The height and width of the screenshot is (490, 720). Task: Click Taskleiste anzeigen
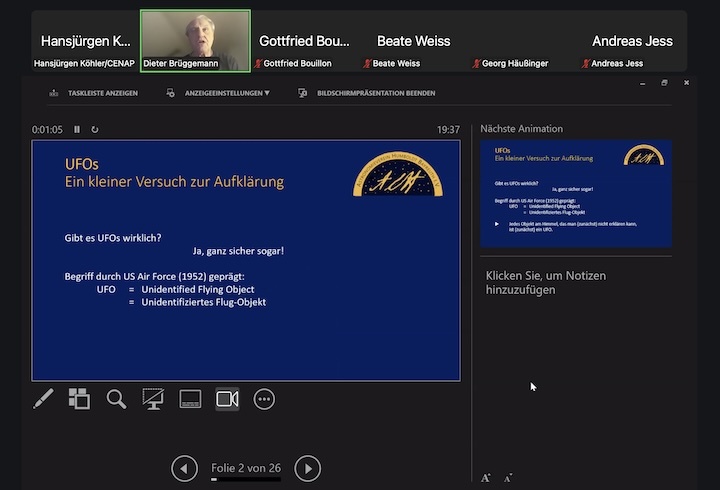click(x=95, y=93)
